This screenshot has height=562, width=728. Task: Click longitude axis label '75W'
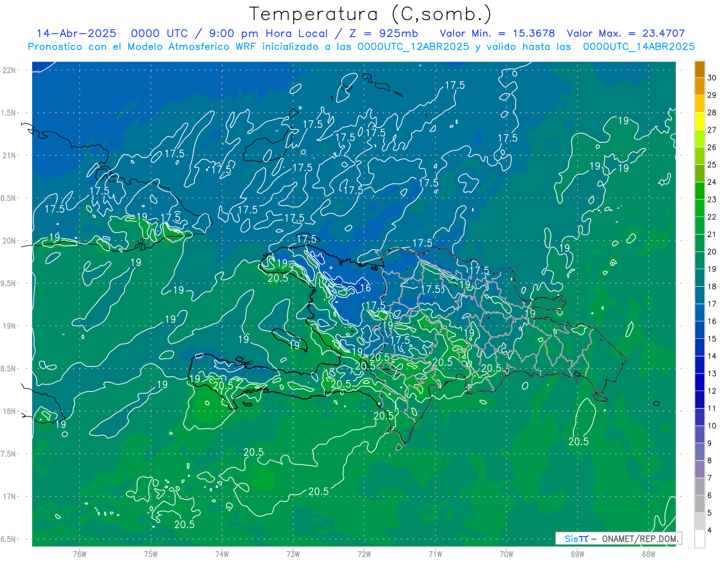pos(151,554)
